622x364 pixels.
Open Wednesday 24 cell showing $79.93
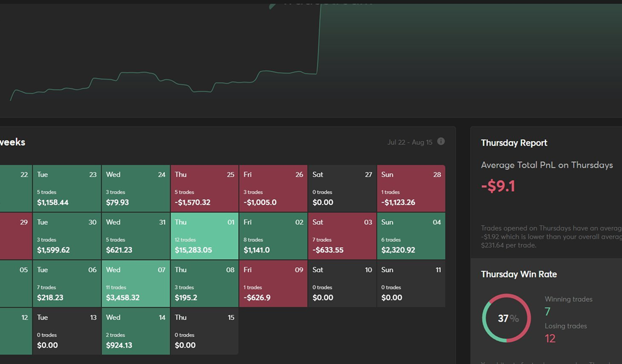[136, 188]
